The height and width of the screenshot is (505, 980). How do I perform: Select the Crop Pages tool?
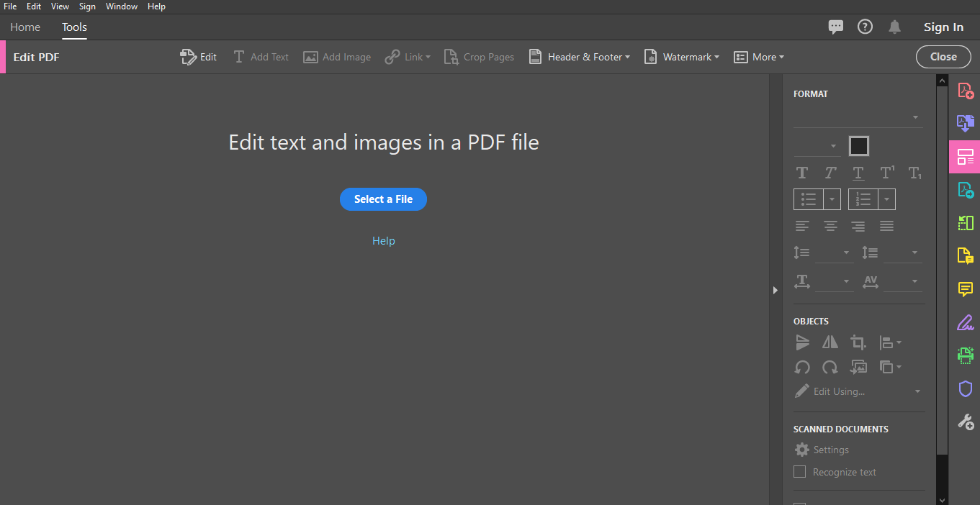point(479,57)
